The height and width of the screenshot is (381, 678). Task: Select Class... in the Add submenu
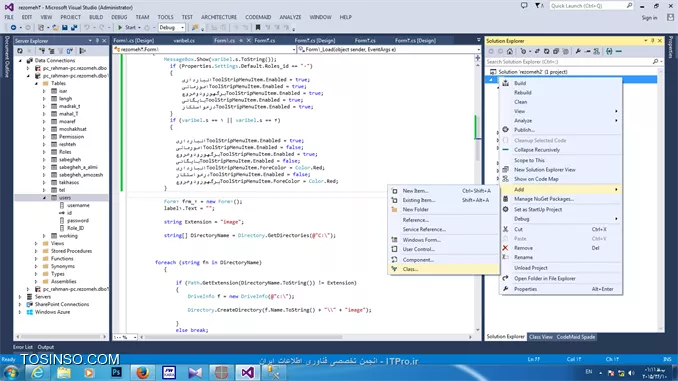point(443,269)
